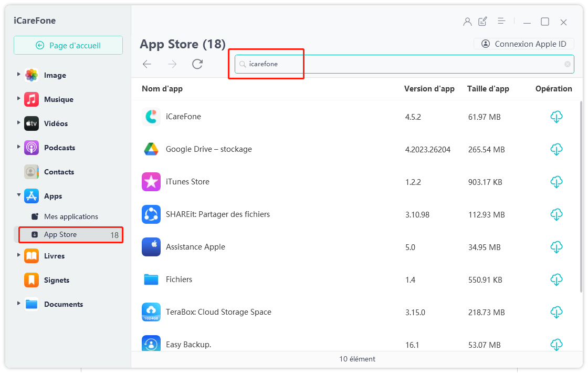
Task: Click the Assistance Apple name
Action: coord(195,247)
